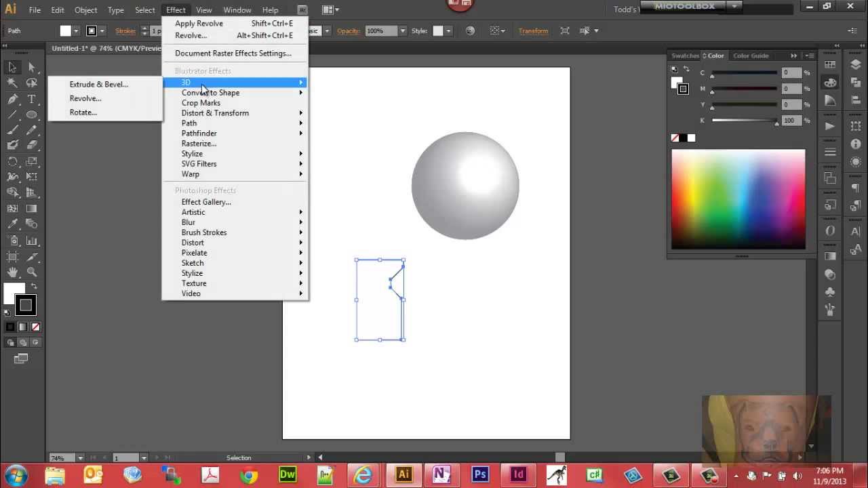Expand the SVG Filters submenu
The width and height of the screenshot is (868, 488).
pyautogui.click(x=235, y=164)
